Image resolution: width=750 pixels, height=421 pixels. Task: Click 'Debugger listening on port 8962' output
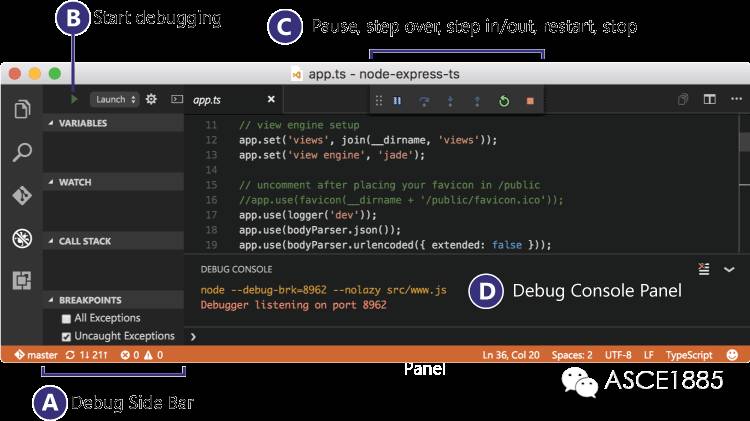click(x=293, y=305)
